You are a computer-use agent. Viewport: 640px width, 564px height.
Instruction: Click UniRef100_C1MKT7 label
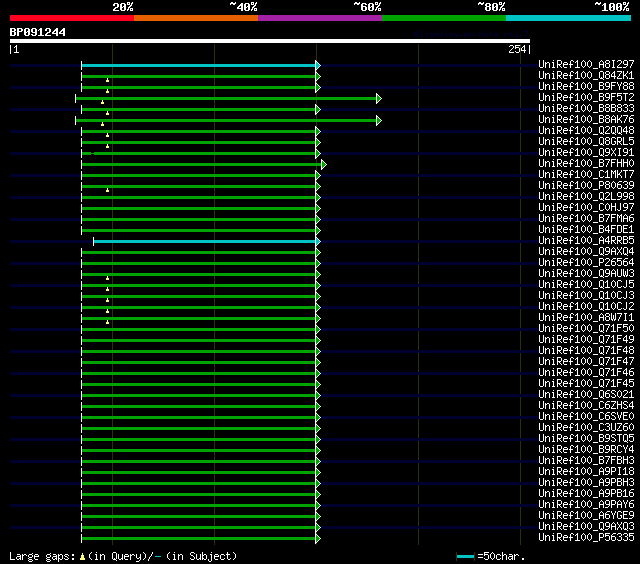pyautogui.click(x=586, y=175)
